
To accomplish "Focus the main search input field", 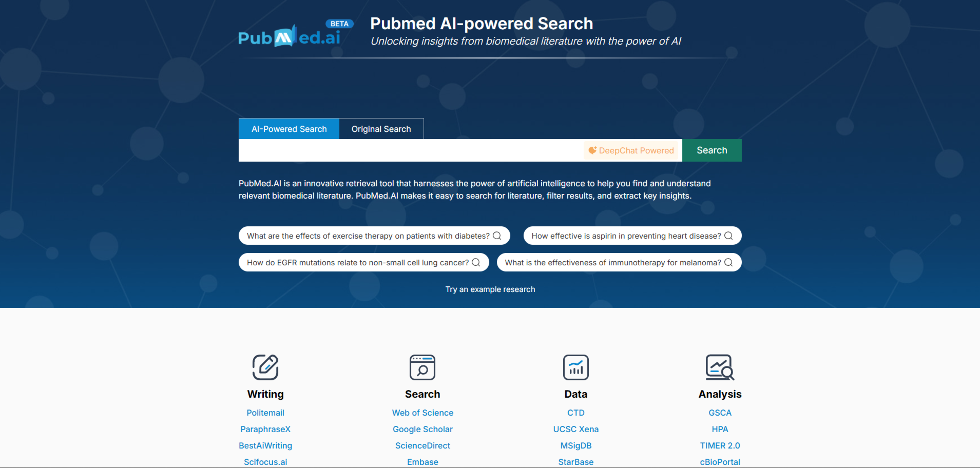I will pyautogui.click(x=411, y=150).
